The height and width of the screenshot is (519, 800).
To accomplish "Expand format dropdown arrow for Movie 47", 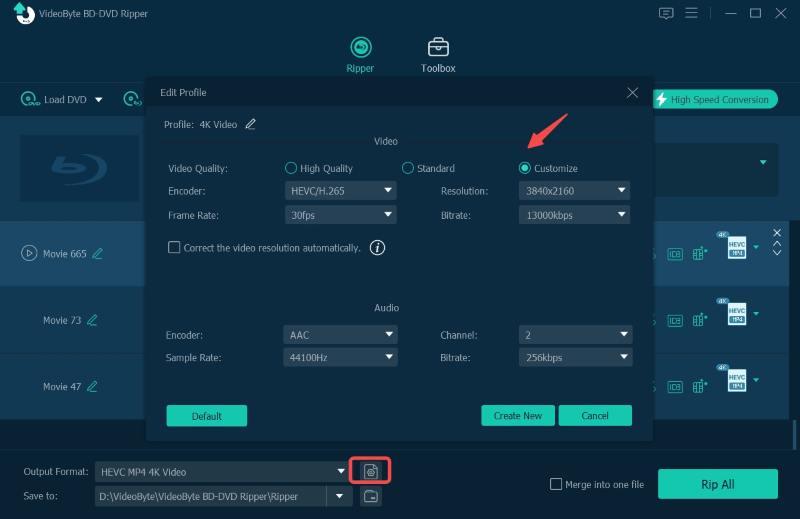I will [x=756, y=380].
